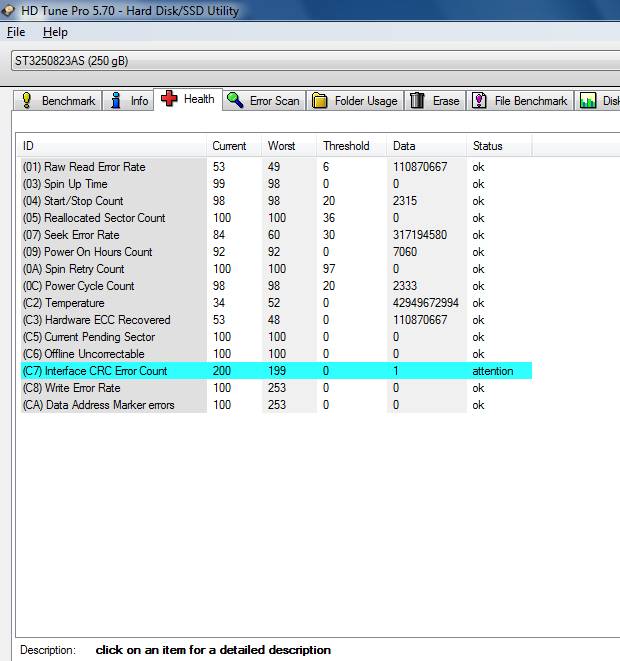
Task: Switch to the Folder Usage tab
Action: [x=355, y=101]
